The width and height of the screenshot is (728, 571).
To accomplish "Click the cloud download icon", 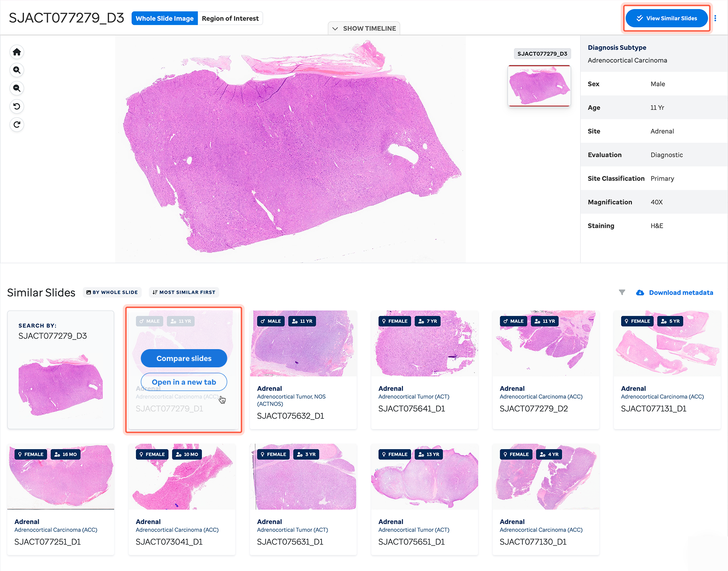I will tap(640, 293).
